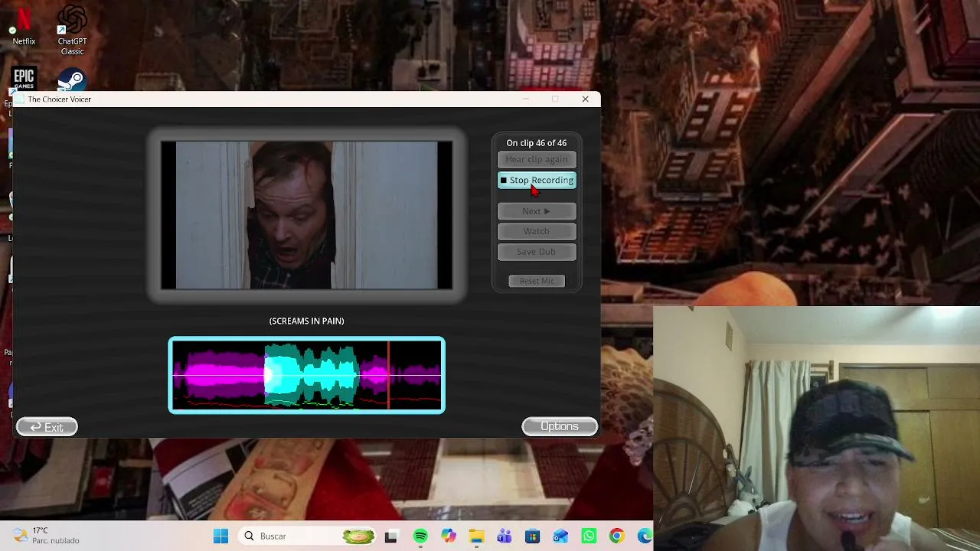Image resolution: width=980 pixels, height=551 pixels.
Task: Click the red playhead marker in the waveform
Action: point(389,375)
